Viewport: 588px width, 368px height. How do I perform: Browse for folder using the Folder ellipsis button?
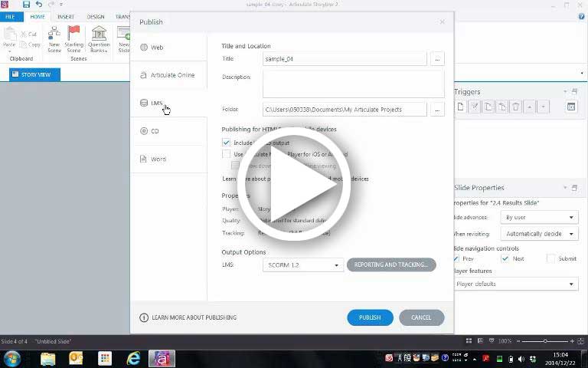pos(437,110)
